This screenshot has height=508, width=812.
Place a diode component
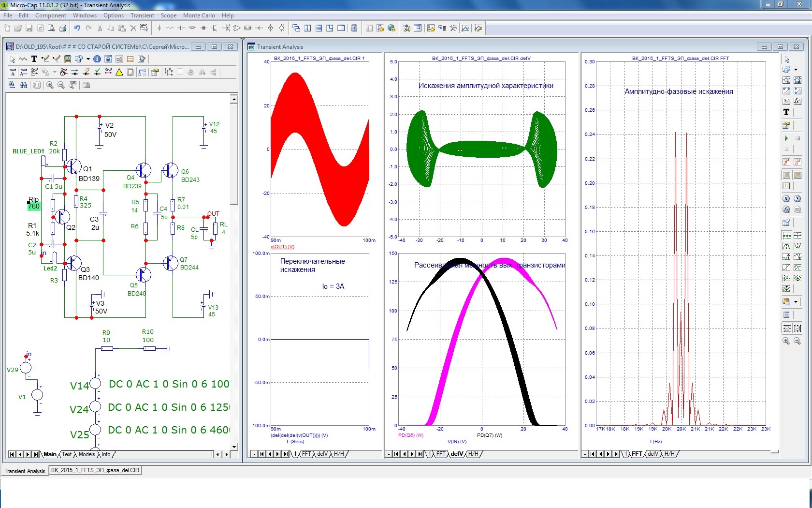203,28
